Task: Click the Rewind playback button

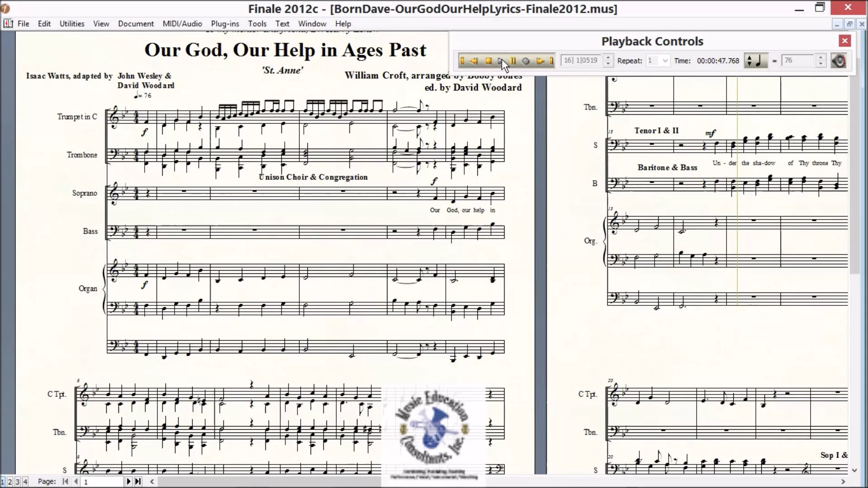Action: coord(474,61)
